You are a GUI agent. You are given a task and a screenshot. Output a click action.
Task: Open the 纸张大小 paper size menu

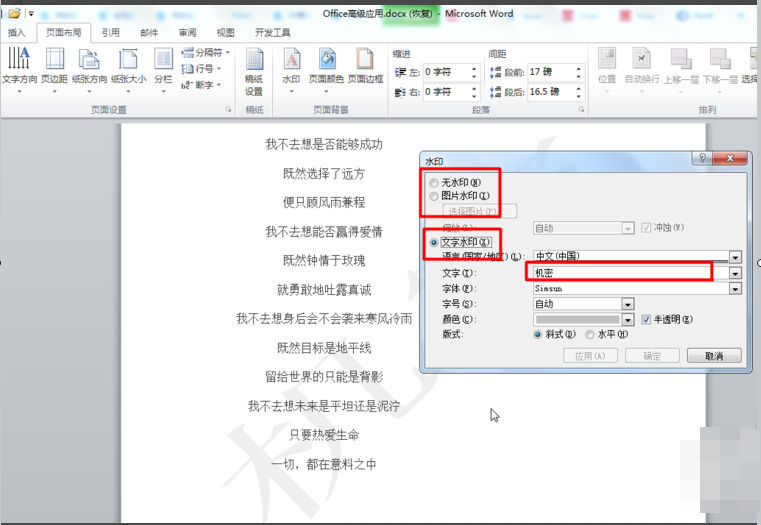128,69
